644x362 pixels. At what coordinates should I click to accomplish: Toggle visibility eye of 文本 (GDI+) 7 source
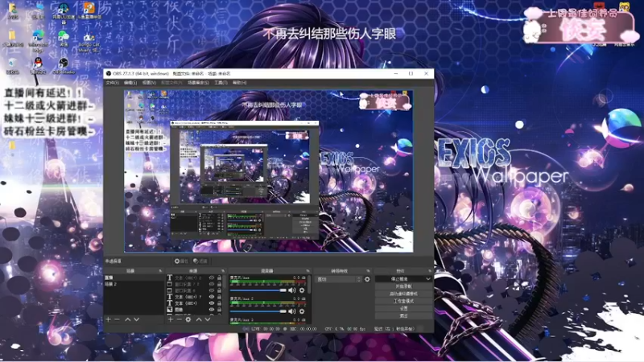pyautogui.click(x=212, y=297)
